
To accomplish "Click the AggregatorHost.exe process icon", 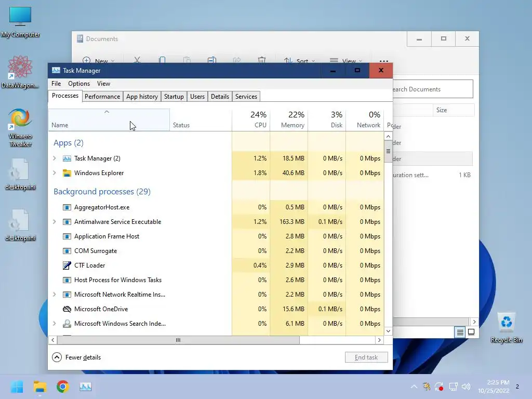I will point(67,207).
